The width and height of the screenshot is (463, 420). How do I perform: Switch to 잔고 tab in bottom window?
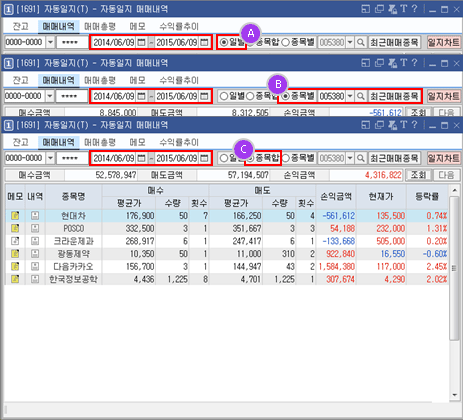[21, 142]
